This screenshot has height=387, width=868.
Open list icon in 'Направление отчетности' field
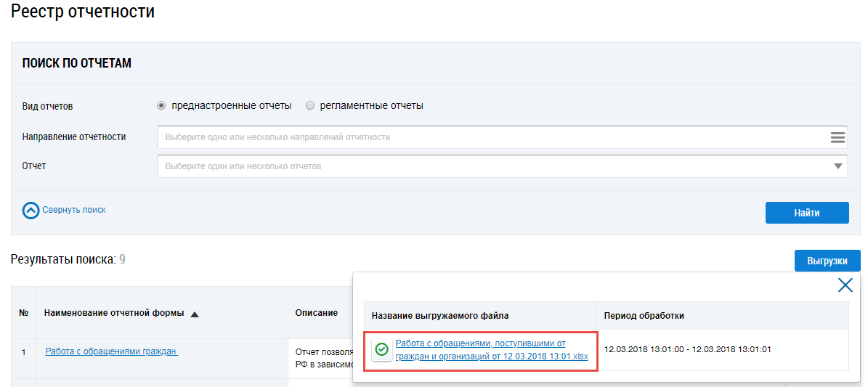(x=837, y=137)
